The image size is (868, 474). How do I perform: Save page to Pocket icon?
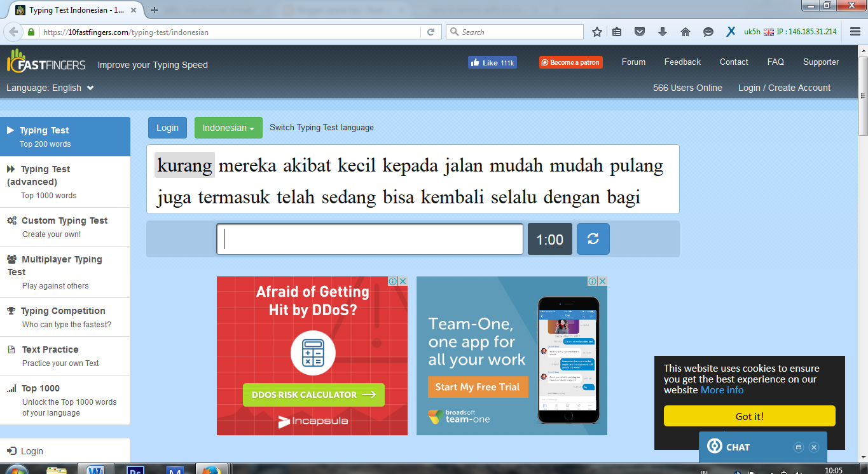pyautogui.click(x=640, y=31)
